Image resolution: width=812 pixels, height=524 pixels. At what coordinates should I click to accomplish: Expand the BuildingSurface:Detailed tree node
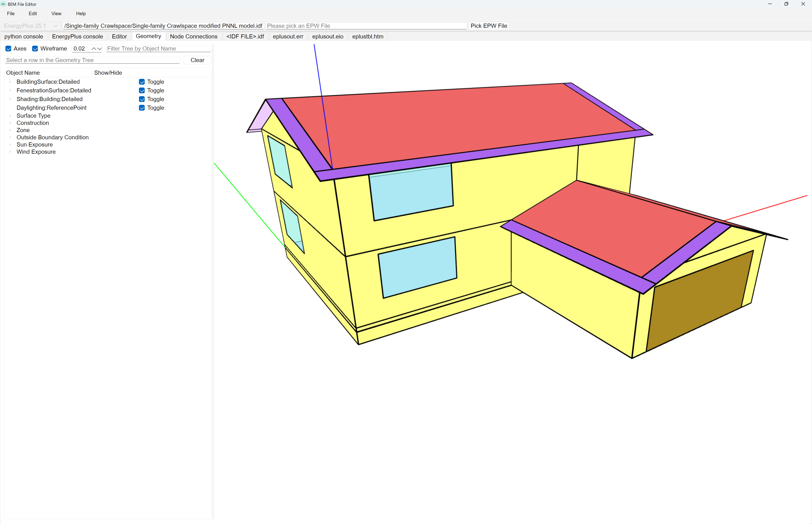click(x=10, y=82)
